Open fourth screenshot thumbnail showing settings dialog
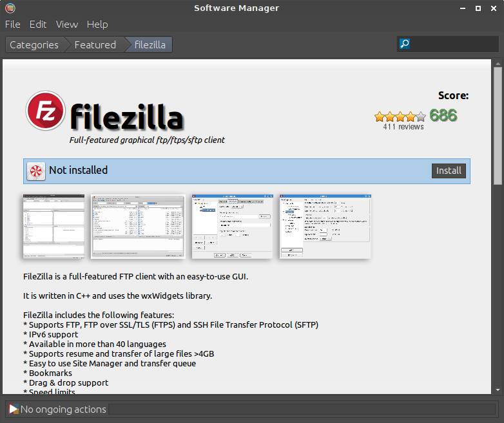This screenshot has height=423, width=504. (x=325, y=226)
